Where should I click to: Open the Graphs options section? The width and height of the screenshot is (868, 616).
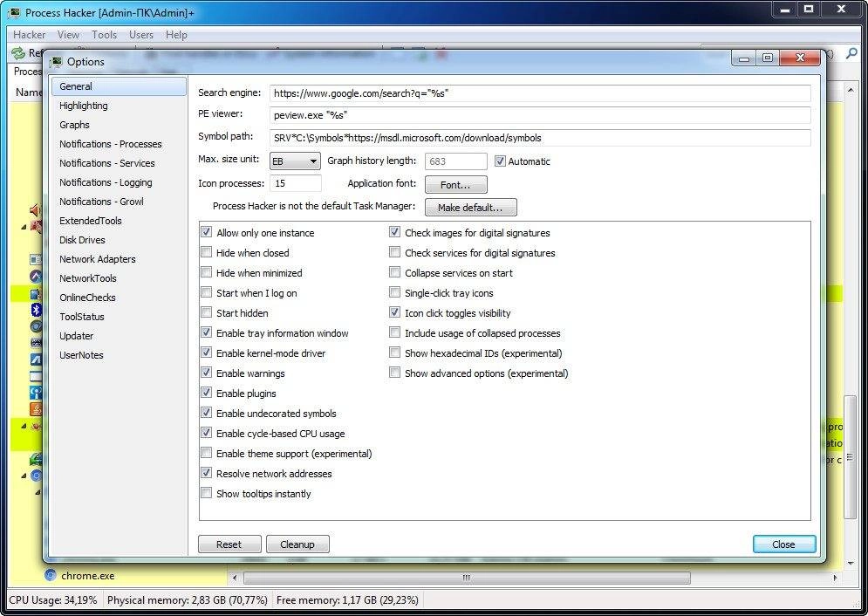pos(74,125)
